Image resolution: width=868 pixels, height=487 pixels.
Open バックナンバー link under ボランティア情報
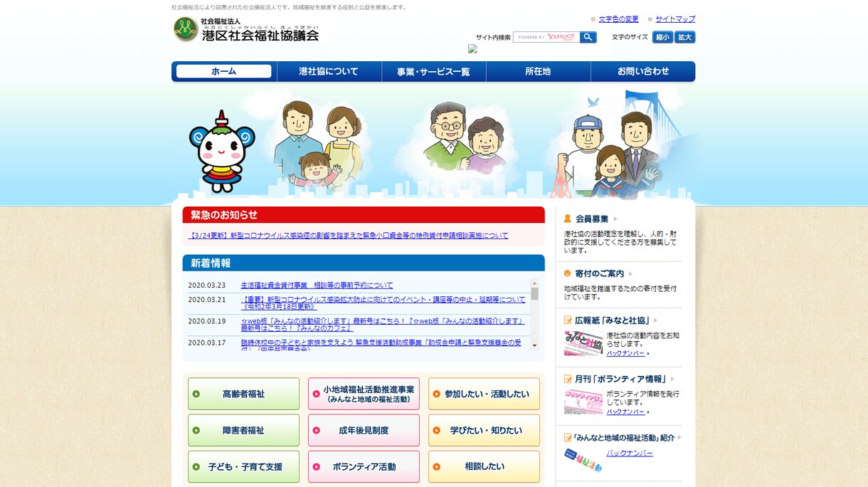[x=625, y=412]
